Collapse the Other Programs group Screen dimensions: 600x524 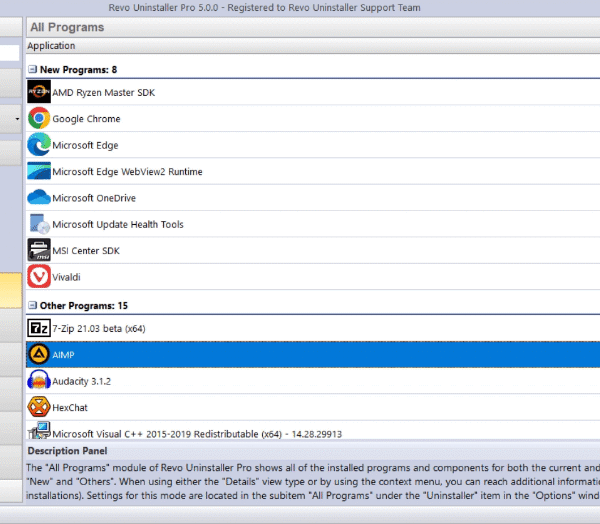[x=33, y=305]
